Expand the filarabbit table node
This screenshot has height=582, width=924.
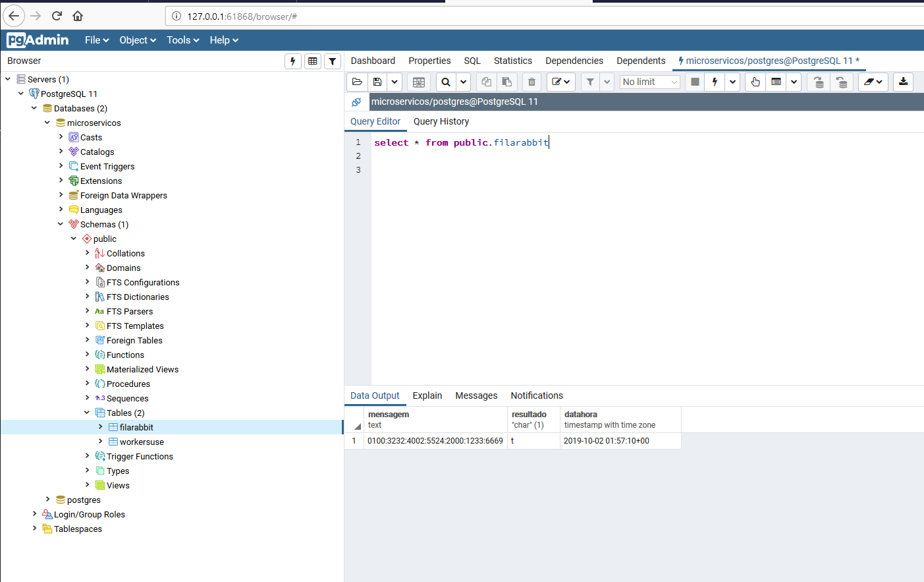pos(100,427)
